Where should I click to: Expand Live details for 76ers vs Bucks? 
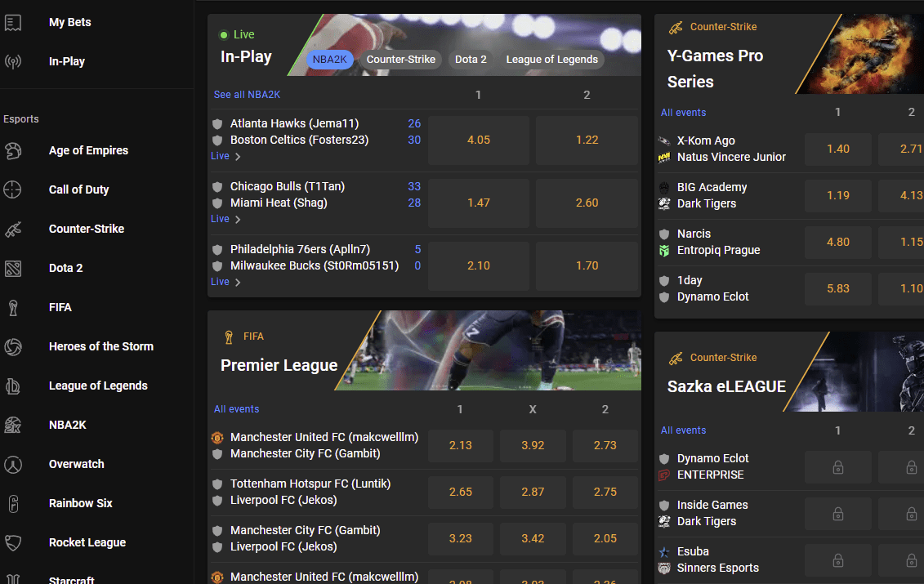(x=226, y=282)
